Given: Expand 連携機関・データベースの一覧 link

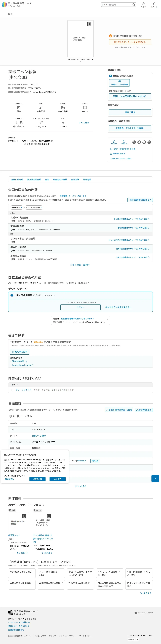Looking at the screenshot, I should 73,196.
